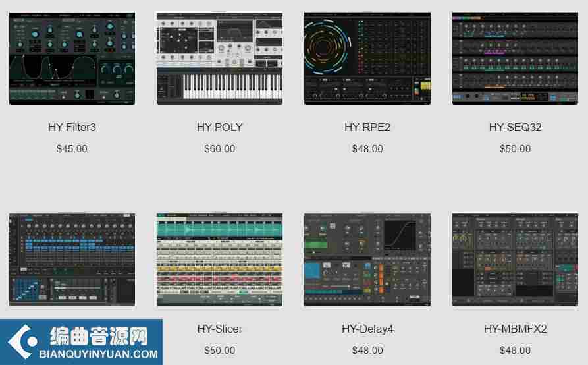Open the HY-SEQ32 product thumbnail
588x365 pixels.
tap(516, 59)
